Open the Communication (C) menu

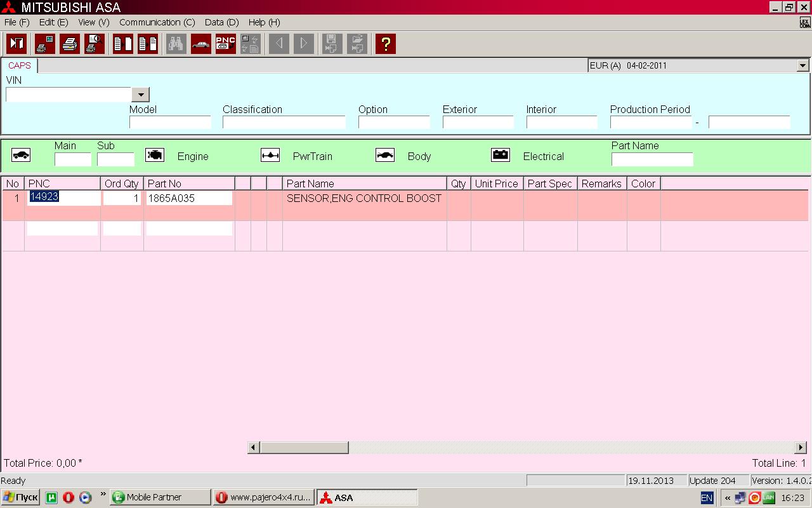point(157,22)
